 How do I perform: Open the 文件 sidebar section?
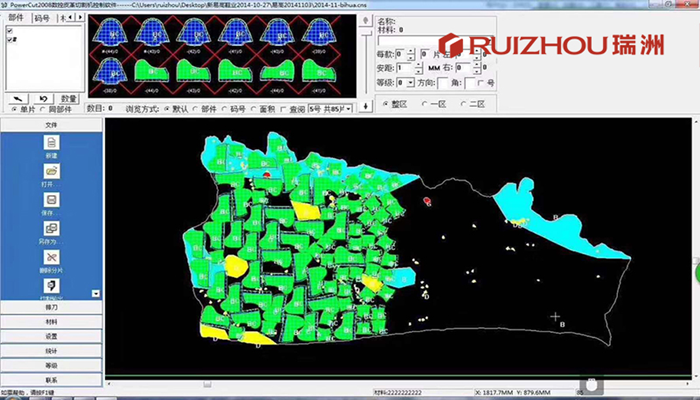(x=51, y=125)
